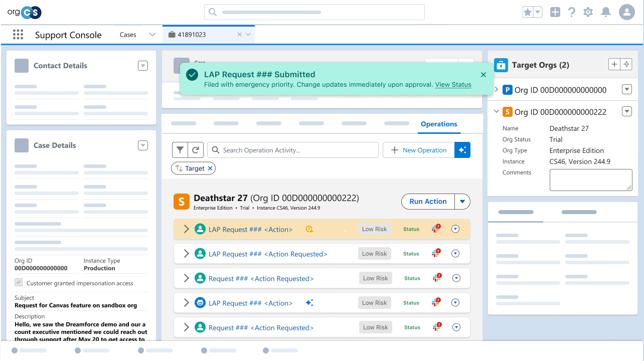Click the Support Console app name
Image resolution: width=644 pixels, height=361 pixels.
[x=68, y=35]
